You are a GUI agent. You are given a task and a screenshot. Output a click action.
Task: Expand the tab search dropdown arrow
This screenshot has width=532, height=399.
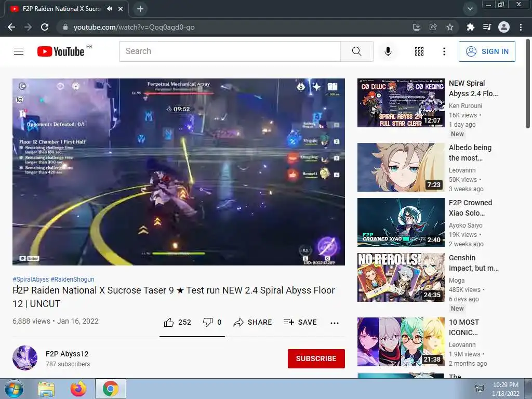point(470,9)
